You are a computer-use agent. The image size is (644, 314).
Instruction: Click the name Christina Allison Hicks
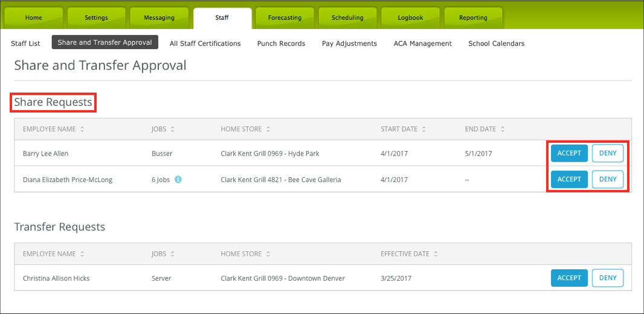click(x=56, y=279)
